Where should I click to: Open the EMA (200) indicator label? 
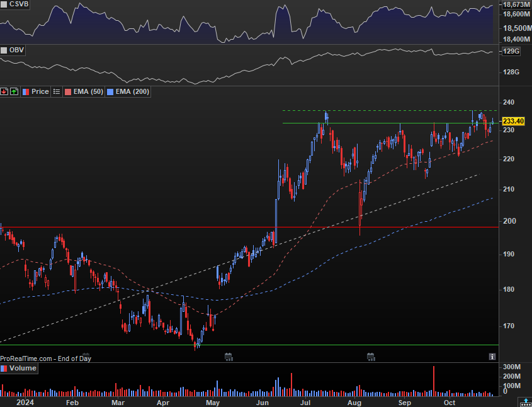pos(132,91)
